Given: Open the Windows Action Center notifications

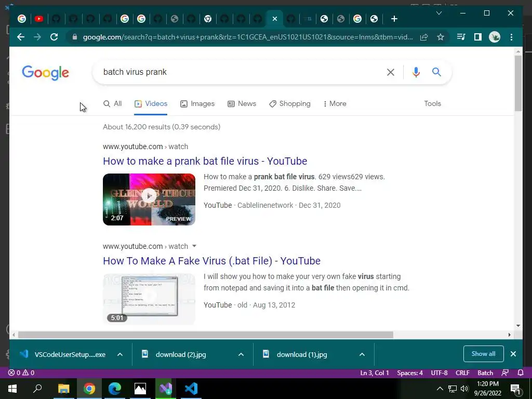Looking at the screenshot, I should [516, 389].
